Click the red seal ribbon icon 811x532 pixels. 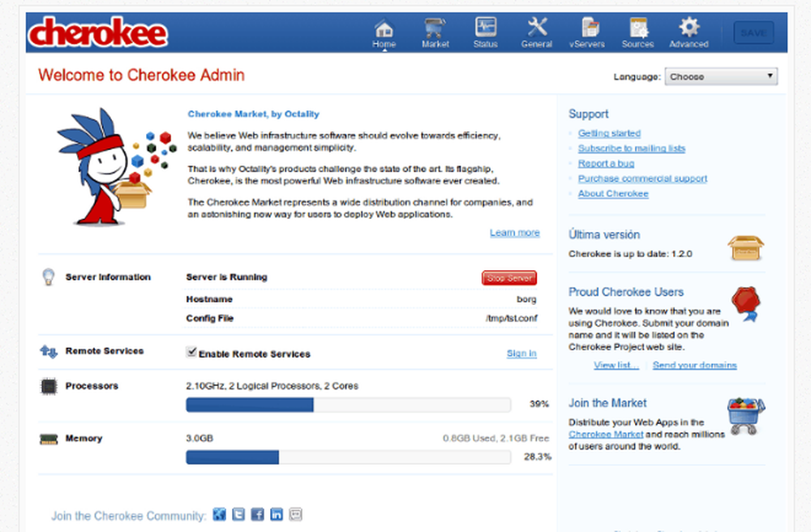[746, 303]
